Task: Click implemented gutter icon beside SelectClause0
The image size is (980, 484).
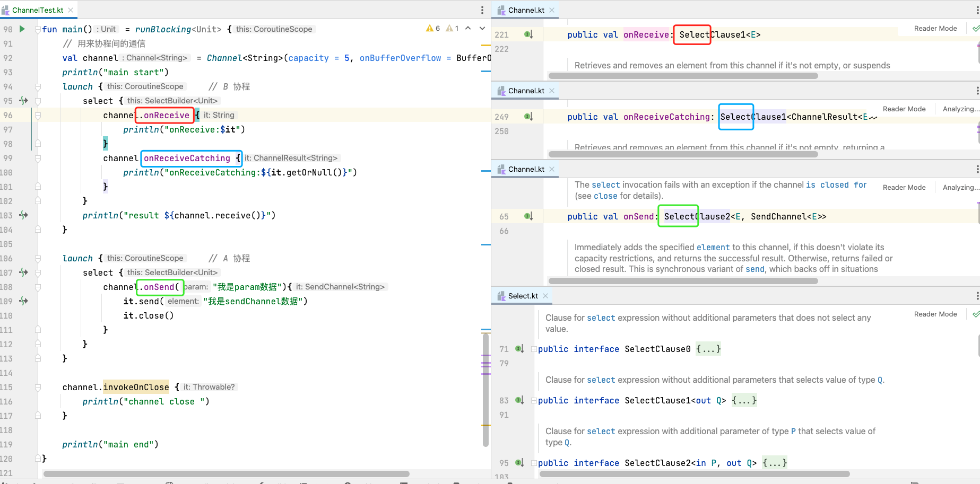Action: [x=519, y=349]
